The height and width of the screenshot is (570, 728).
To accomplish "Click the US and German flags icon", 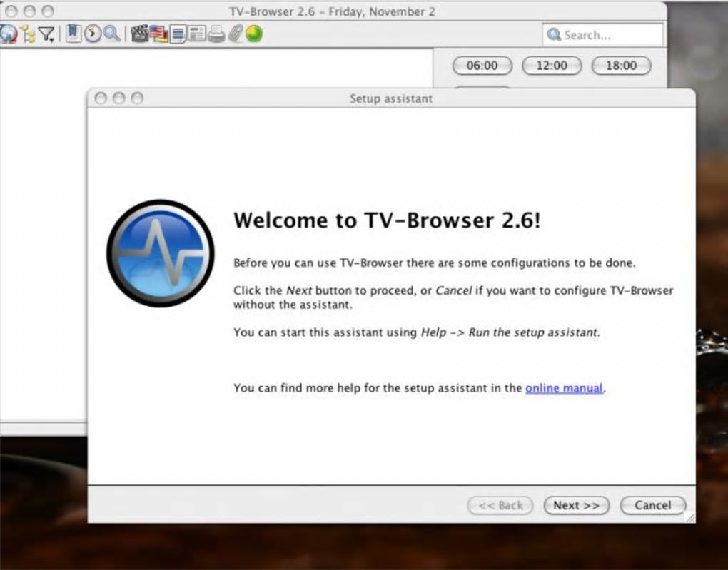I will tap(158, 34).
